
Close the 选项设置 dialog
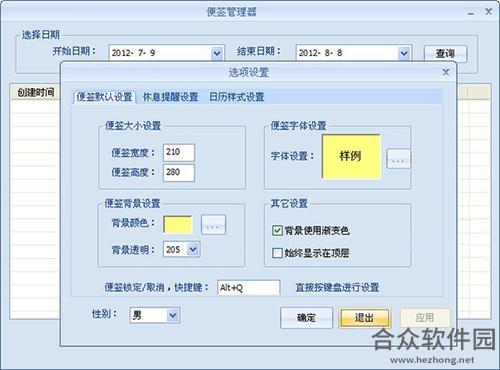coord(446,72)
